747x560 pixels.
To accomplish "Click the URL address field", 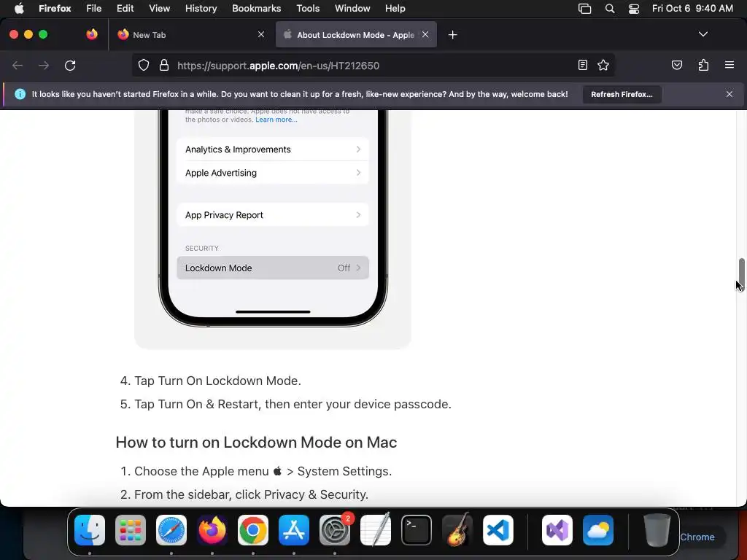I will (371, 65).
